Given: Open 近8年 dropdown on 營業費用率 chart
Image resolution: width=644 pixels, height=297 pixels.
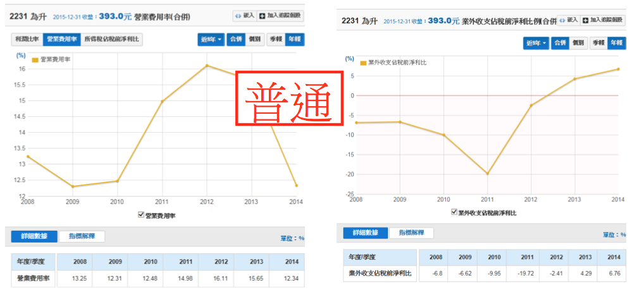Looking at the screenshot, I should (211, 40).
